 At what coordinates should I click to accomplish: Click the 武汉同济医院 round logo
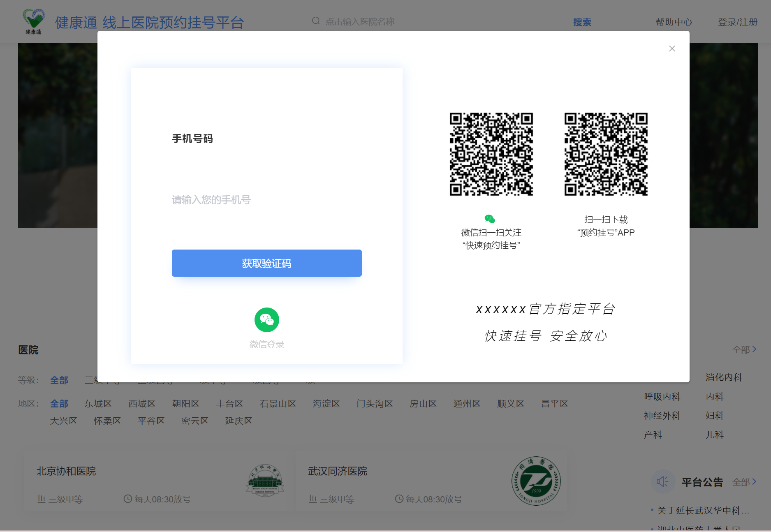pyautogui.click(x=536, y=481)
